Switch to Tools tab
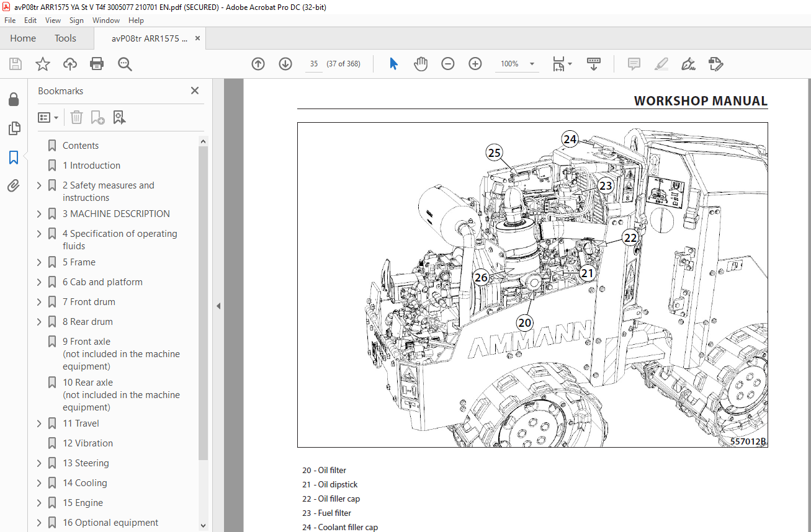Image resolution: width=811 pixels, height=532 pixels. click(x=65, y=38)
